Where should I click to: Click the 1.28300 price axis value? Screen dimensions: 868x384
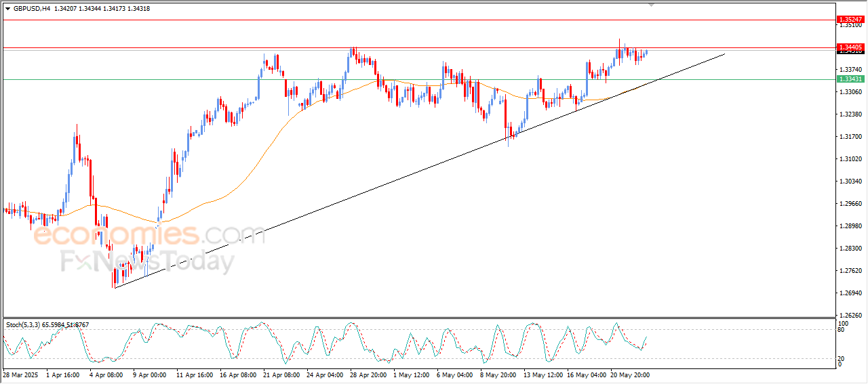[850, 249]
